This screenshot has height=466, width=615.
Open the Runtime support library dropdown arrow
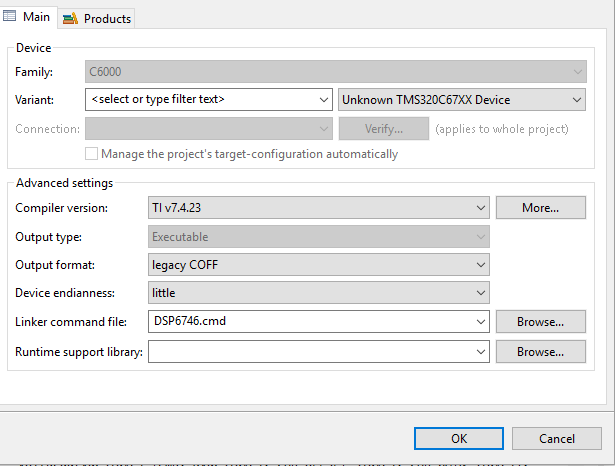(x=482, y=352)
